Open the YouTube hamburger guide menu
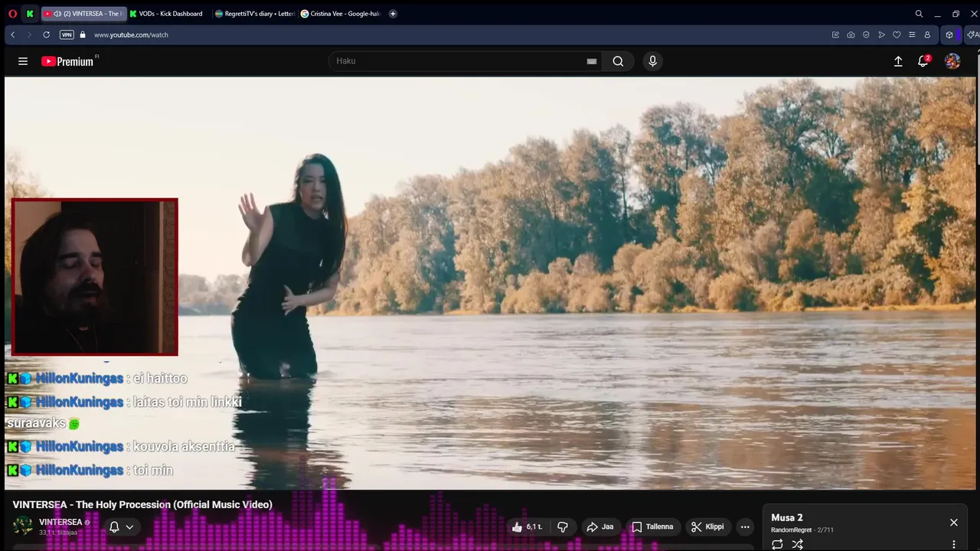Image resolution: width=980 pixels, height=551 pixels. coord(23,61)
